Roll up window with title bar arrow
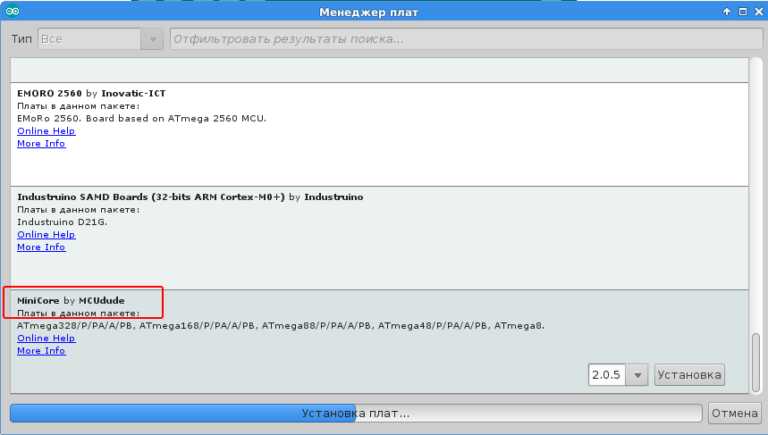This screenshot has height=435, width=768. click(726, 12)
